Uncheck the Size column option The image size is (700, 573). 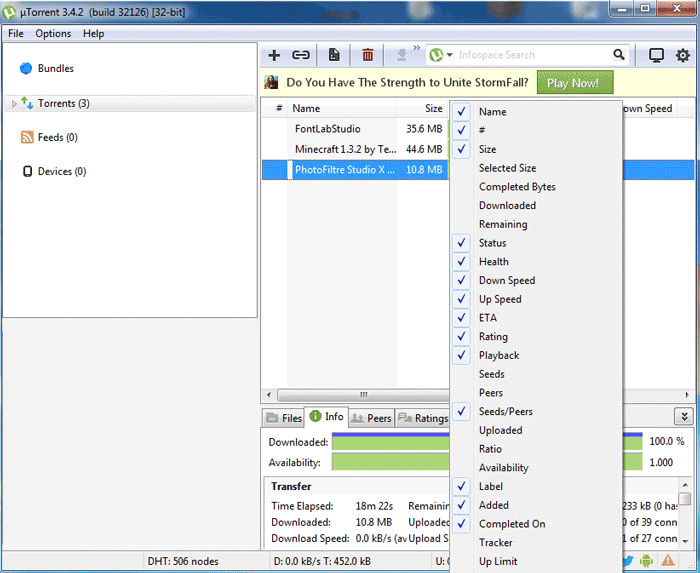click(536, 149)
